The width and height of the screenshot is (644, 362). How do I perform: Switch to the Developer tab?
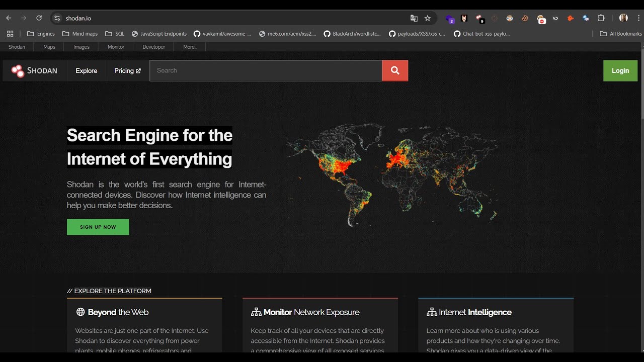(x=153, y=47)
